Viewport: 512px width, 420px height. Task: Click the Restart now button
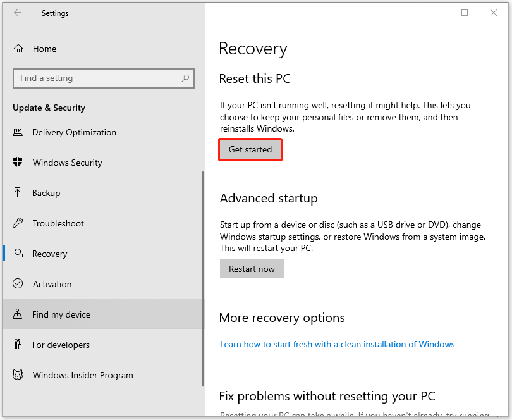coord(252,268)
